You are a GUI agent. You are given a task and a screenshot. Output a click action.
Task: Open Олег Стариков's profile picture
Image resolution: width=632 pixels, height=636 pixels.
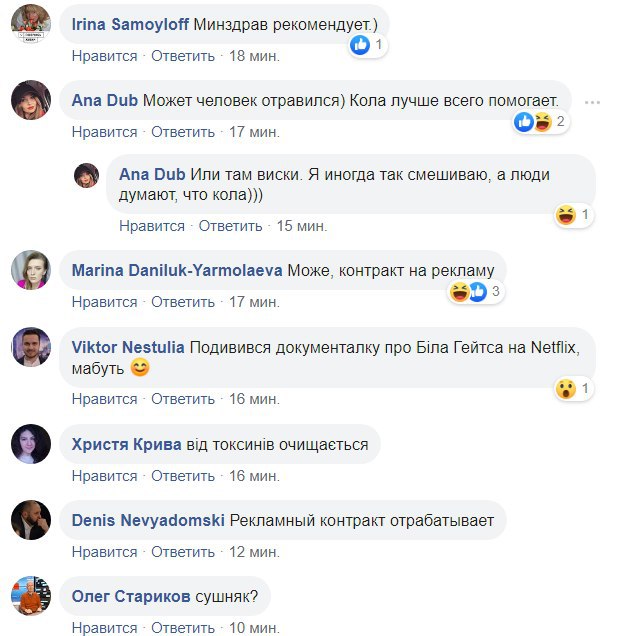(x=31, y=596)
